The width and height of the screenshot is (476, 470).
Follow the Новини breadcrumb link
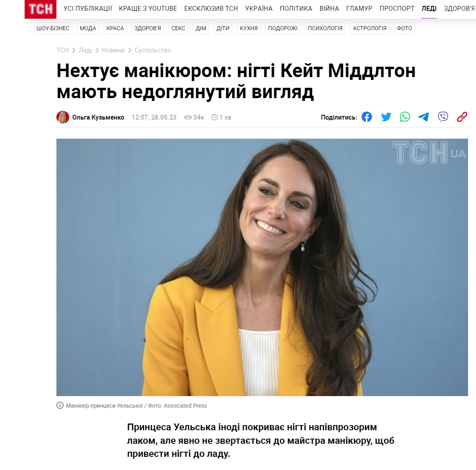tap(113, 50)
